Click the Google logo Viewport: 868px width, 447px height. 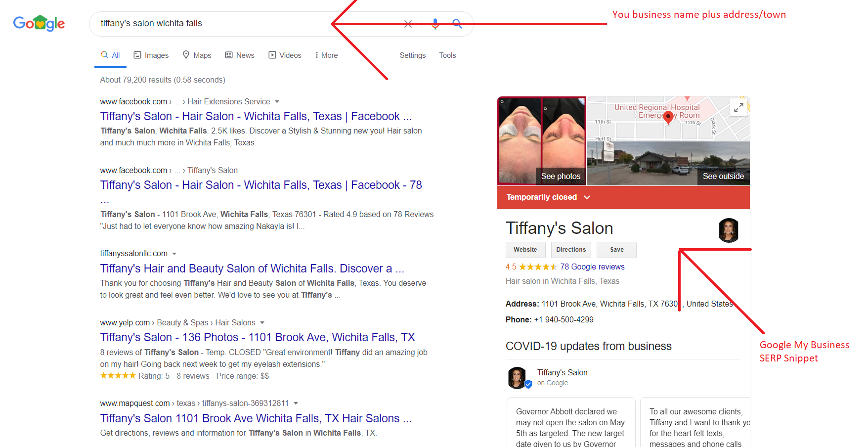pyautogui.click(x=39, y=23)
